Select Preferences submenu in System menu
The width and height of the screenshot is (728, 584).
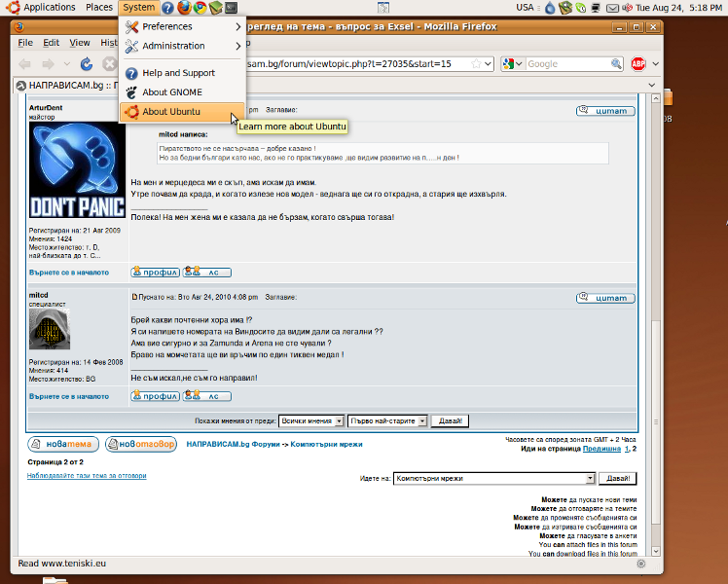click(x=182, y=26)
